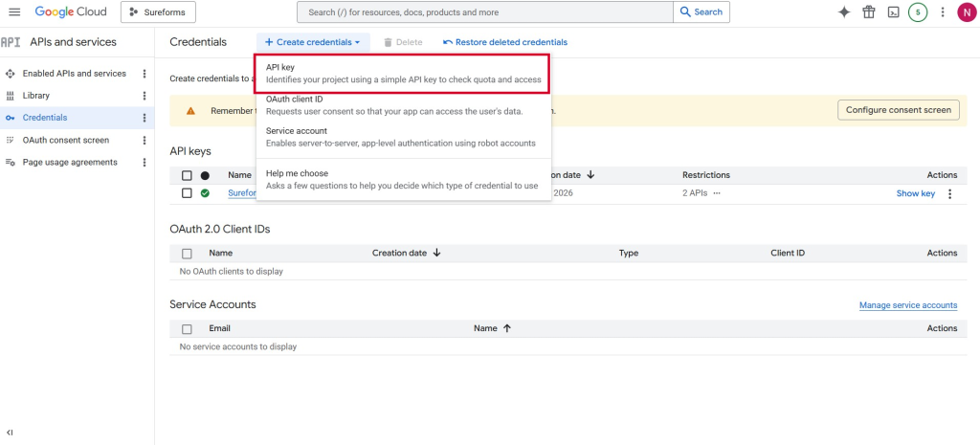Open the gift free trial icon
Screen dimensions: 980x445
coord(869,11)
